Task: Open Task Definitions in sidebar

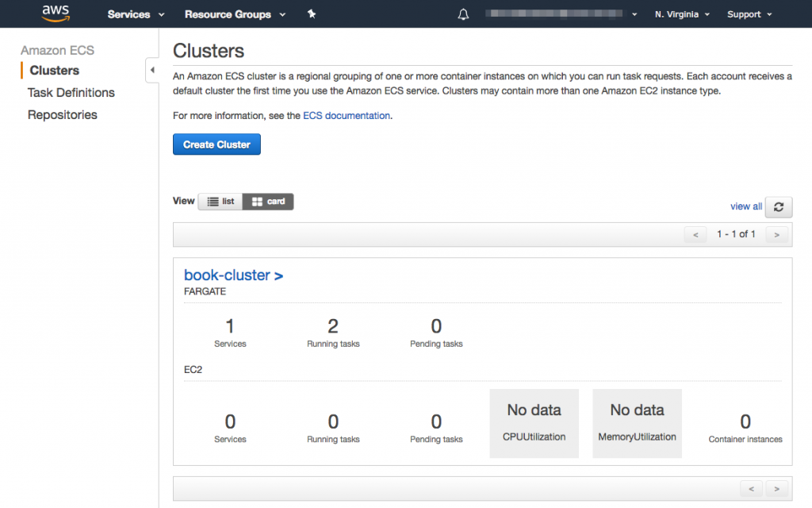Action: [71, 93]
